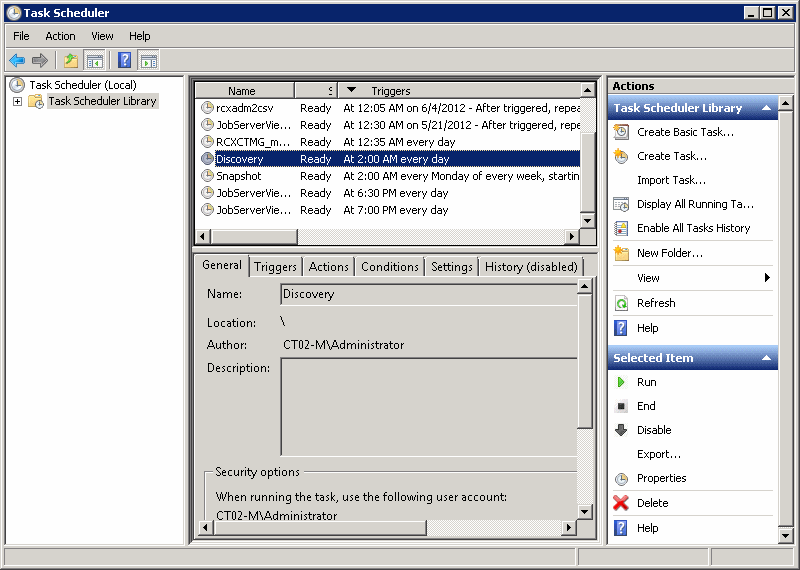Disable the selected Discovery task
Viewport: 800px width, 570px height.
click(x=654, y=430)
